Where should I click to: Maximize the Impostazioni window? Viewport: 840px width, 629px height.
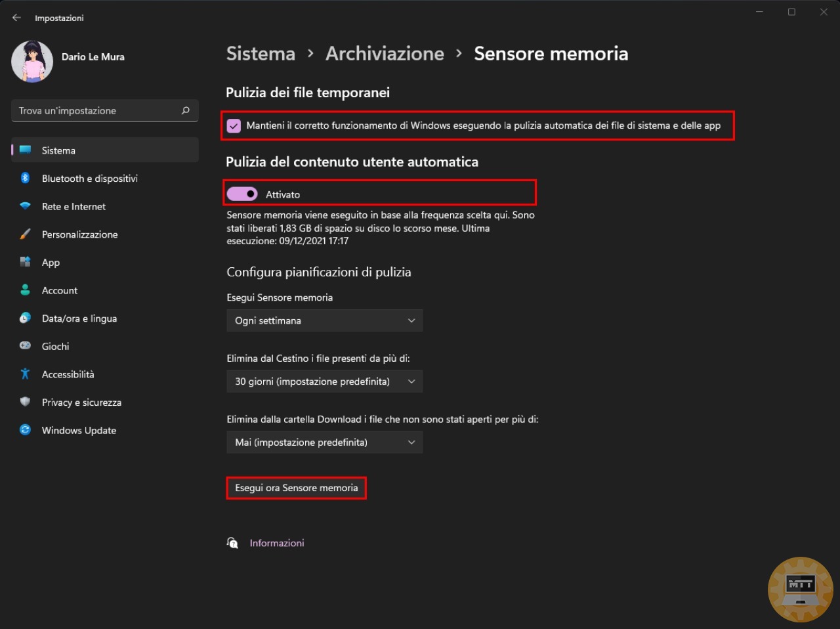pos(791,12)
